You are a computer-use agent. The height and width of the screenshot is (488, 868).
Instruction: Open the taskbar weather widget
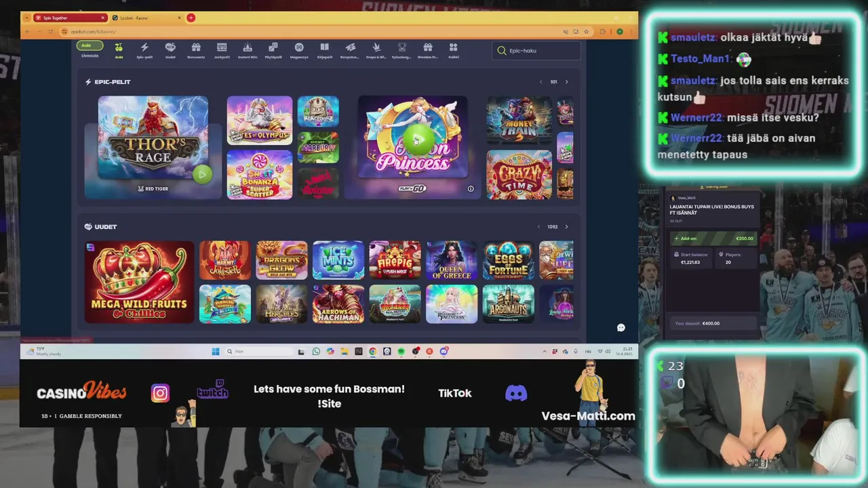(x=45, y=351)
